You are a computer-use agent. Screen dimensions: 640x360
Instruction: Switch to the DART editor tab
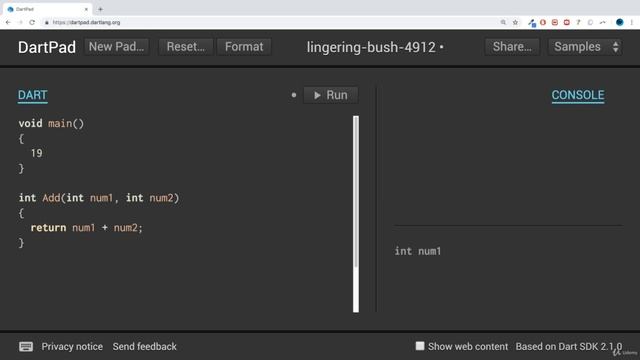pyautogui.click(x=33, y=95)
